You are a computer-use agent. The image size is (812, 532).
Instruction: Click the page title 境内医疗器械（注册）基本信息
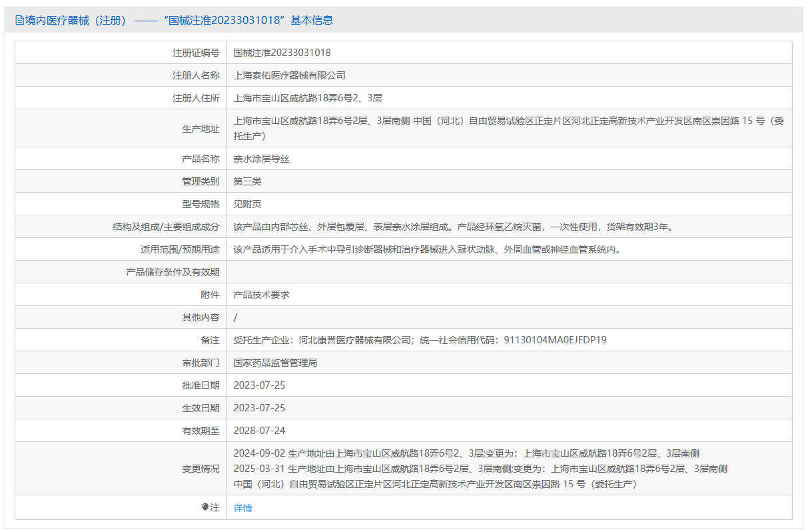tap(179, 21)
